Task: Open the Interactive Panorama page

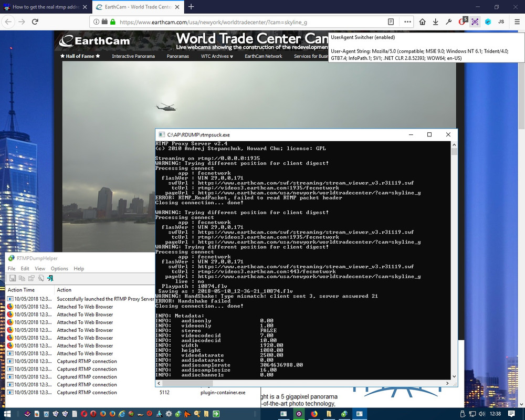Action: [133, 56]
